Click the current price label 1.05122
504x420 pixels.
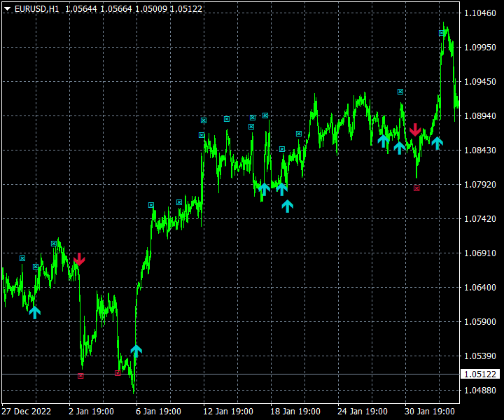point(480,374)
